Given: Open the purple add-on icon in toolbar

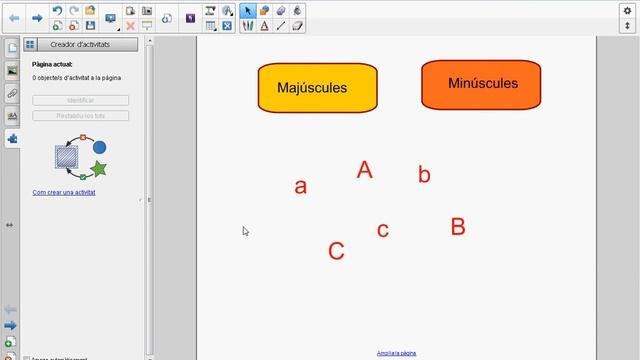Looking at the screenshot, I should 190,18.
